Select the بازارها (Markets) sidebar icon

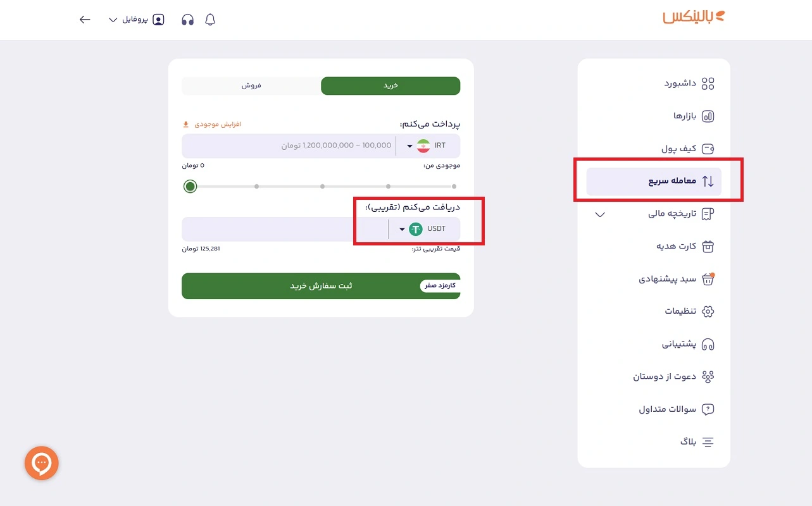coord(708,116)
